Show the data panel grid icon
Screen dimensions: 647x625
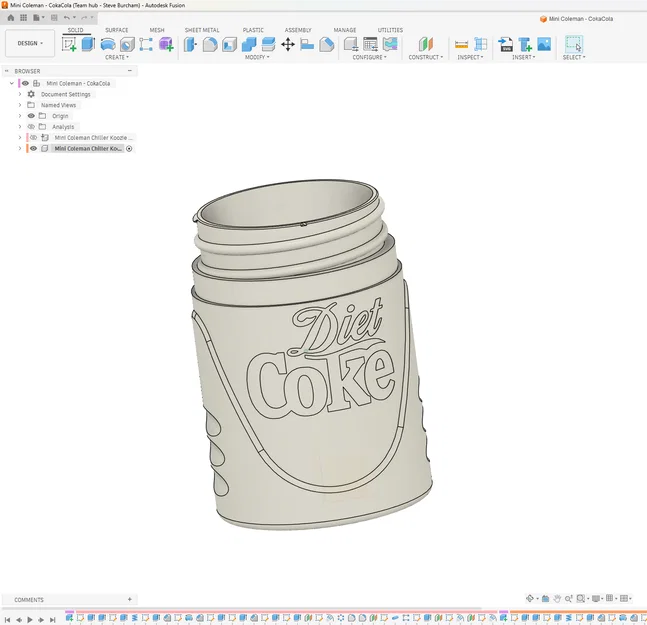pyautogui.click(x=24, y=18)
